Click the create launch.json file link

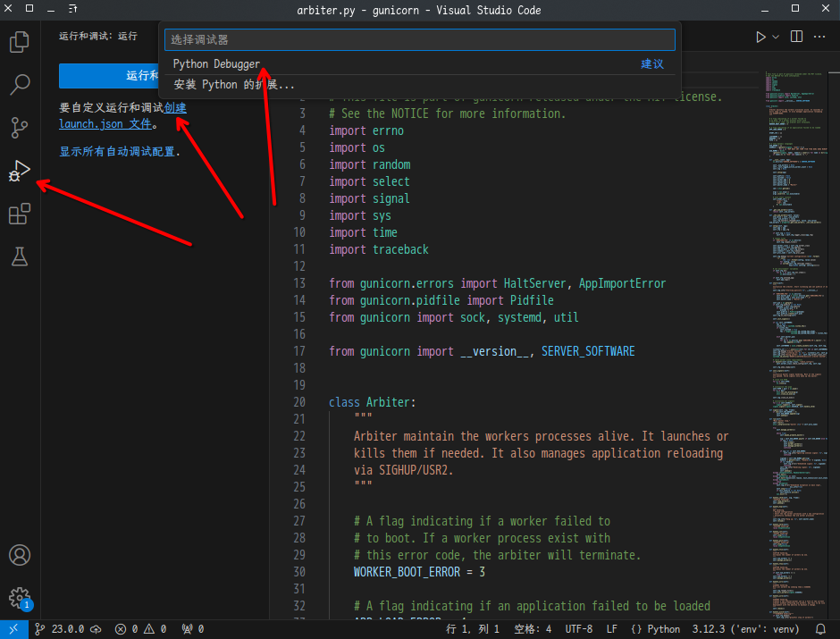coord(175,108)
